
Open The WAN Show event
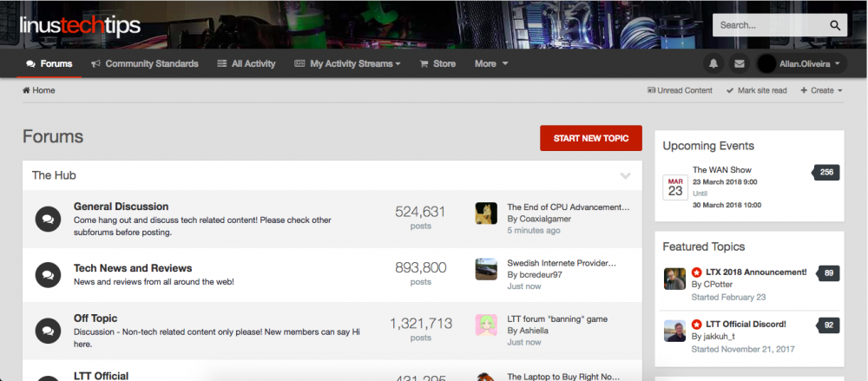722,170
